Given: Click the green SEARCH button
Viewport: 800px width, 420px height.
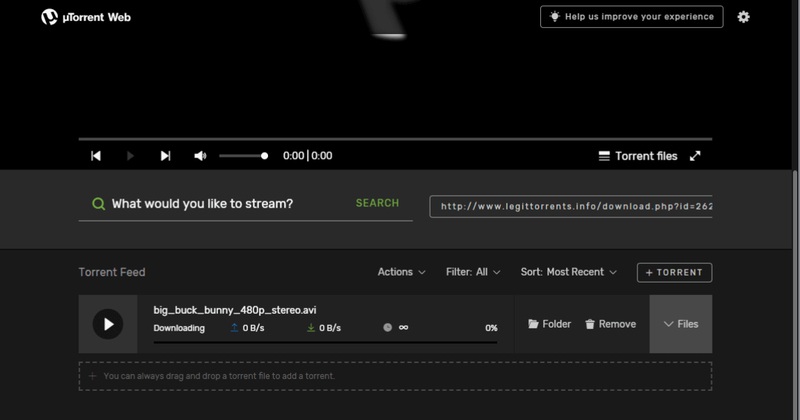Looking at the screenshot, I should click(377, 203).
